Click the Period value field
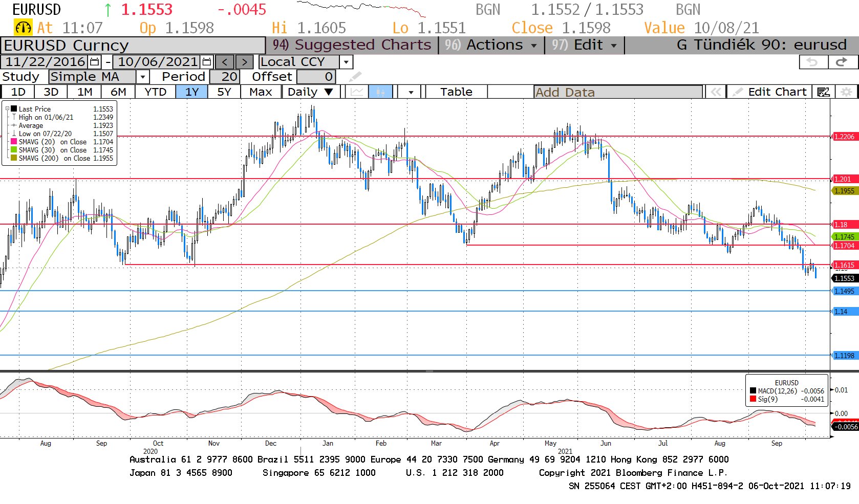The image size is (859, 504). 224,77
